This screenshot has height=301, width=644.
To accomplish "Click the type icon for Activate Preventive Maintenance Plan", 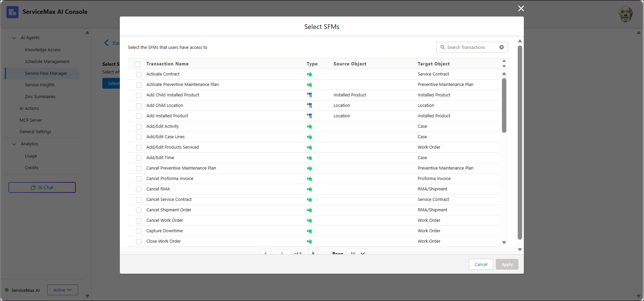I will pyautogui.click(x=309, y=85).
